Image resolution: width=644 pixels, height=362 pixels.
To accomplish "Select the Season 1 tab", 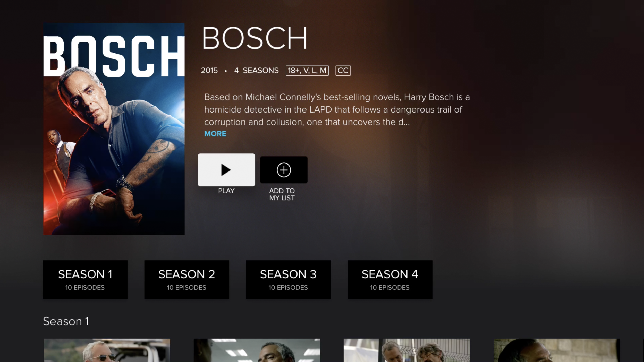I will (85, 280).
